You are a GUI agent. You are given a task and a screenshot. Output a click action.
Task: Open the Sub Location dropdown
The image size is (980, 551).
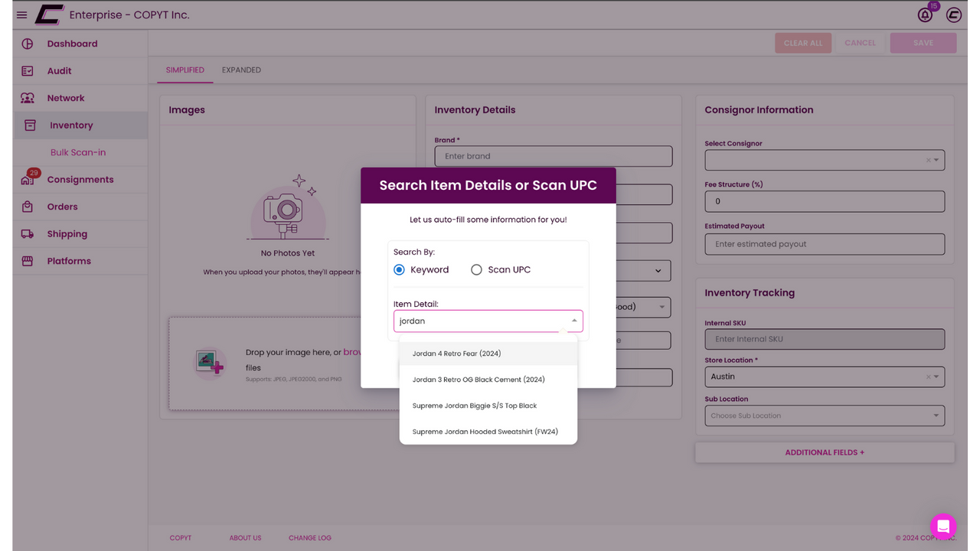click(x=825, y=416)
